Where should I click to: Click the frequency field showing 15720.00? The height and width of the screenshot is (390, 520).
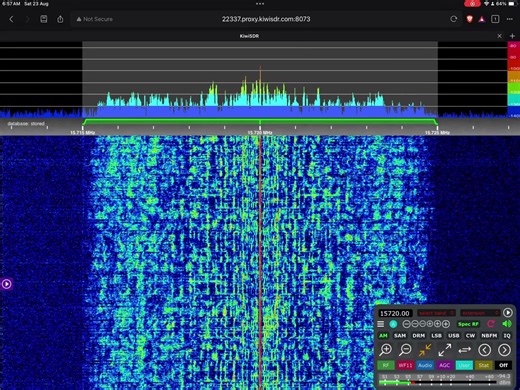(x=395, y=313)
